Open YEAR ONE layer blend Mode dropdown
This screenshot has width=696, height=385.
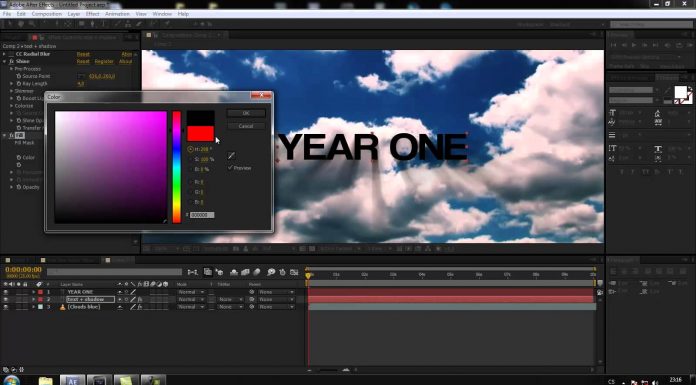pyautogui.click(x=191, y=292)
